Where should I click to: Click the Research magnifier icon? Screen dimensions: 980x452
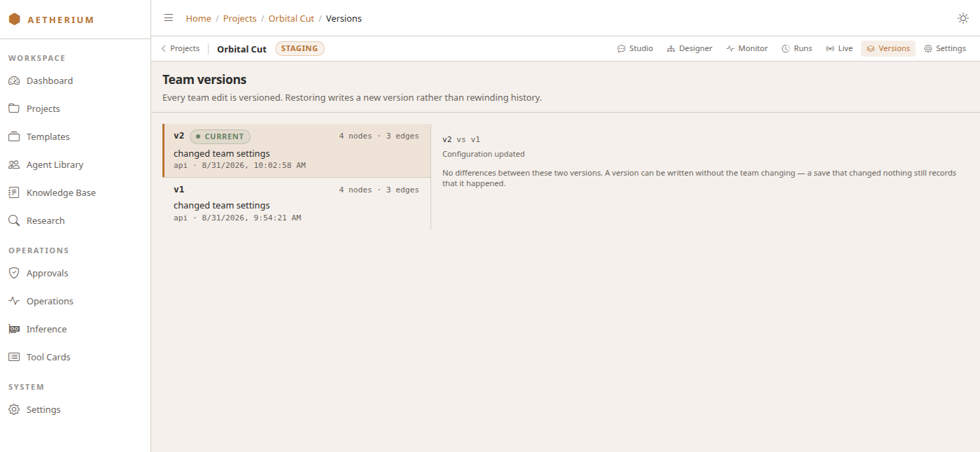pos(14,220)
